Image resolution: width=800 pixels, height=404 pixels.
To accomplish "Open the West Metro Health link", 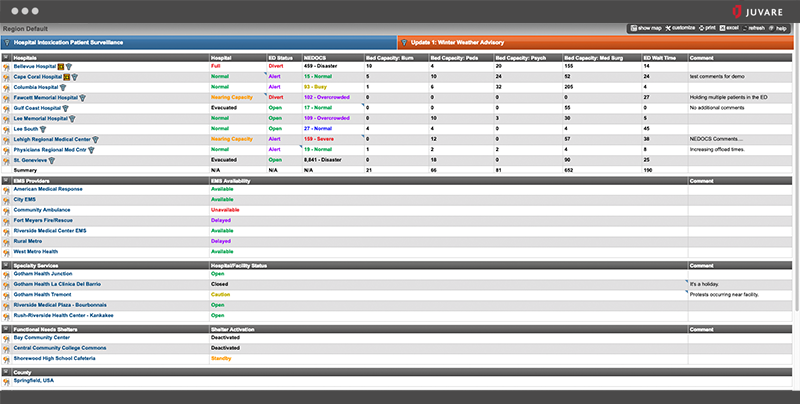I will coord(36,251).
